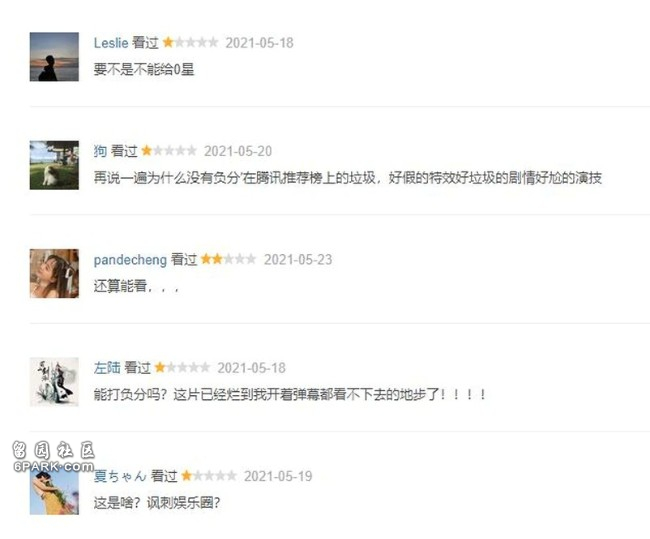This screenshot has height=539, width=650.
Task: Open the 夏ちゃん profile link
Action: [120, 476]
